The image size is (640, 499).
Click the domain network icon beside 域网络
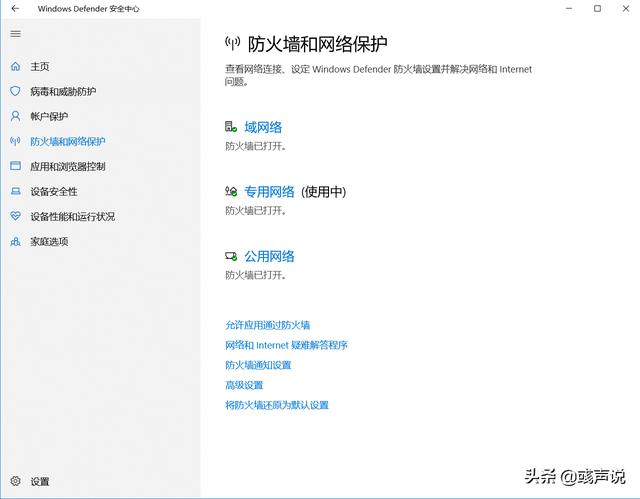click(231, 127)
